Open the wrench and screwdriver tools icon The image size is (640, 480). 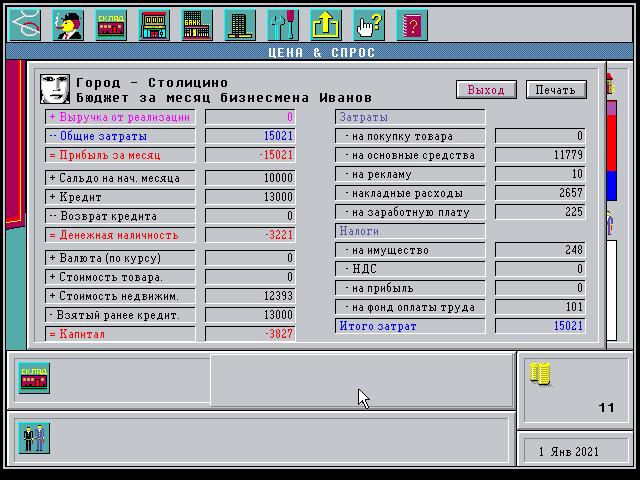pos(283,25)
